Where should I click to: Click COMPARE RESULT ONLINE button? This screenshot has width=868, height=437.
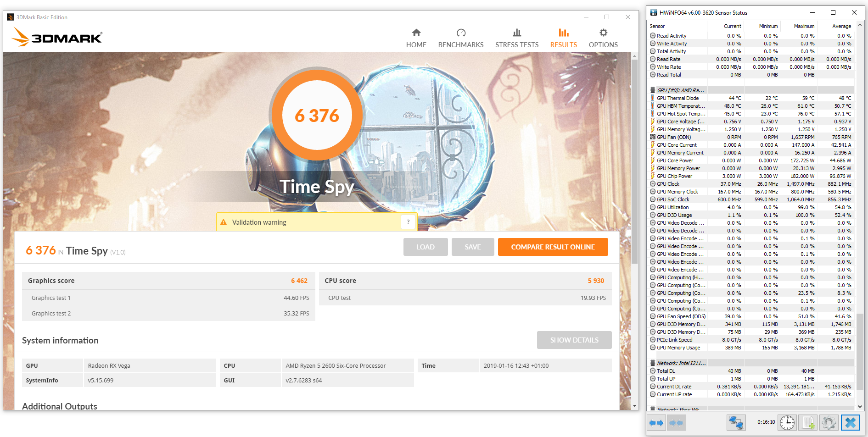click(x=553, y=247)
